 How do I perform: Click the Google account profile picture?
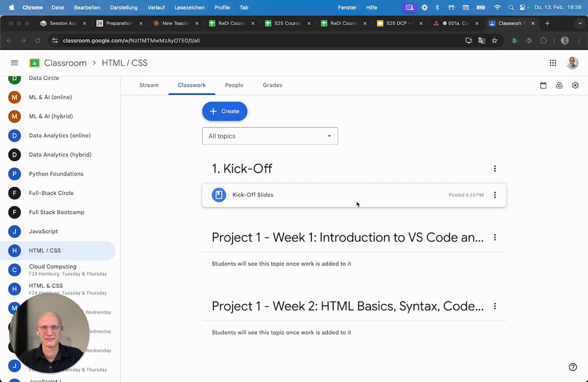(572, 63)
